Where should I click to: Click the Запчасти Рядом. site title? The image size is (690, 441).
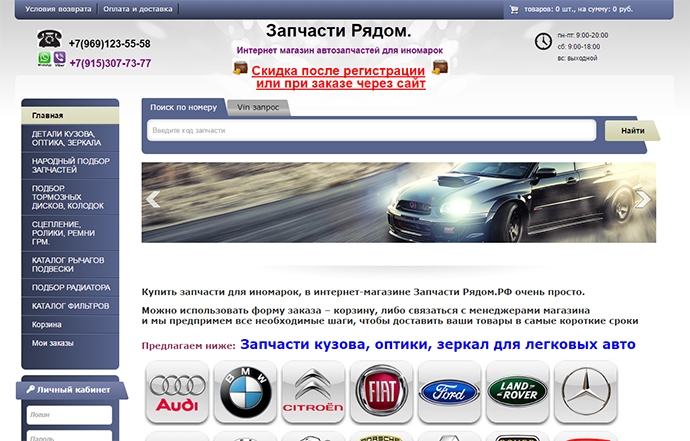click(338, 31)
